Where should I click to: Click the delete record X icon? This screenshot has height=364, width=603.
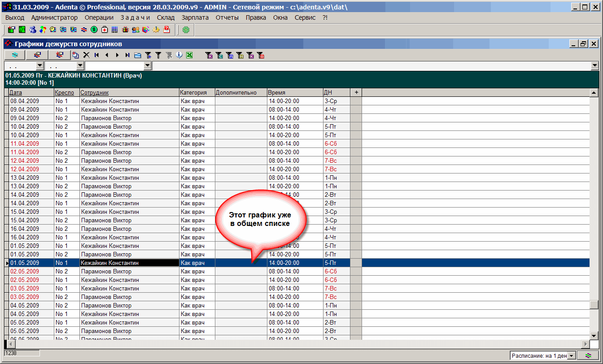click(86, 55)
